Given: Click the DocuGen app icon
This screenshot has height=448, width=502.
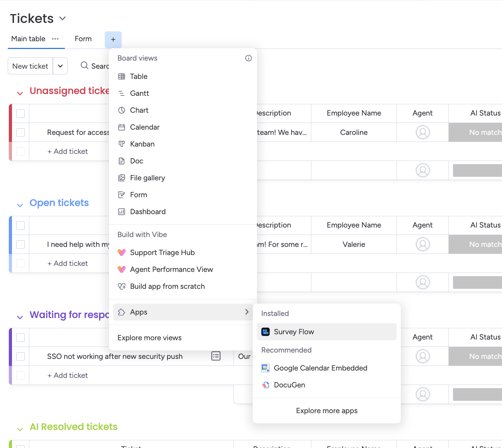Looking at the screenshot, I should [265, 385].
